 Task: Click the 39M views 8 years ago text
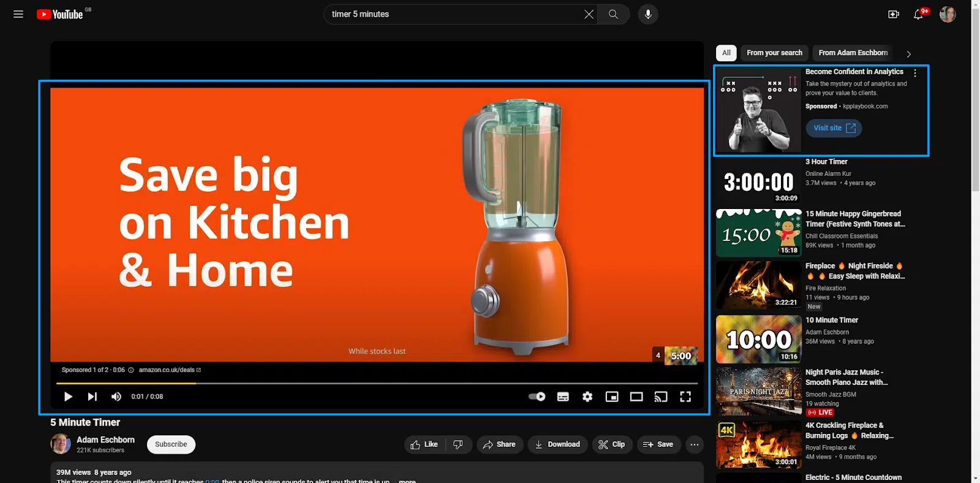pos(94,473)
